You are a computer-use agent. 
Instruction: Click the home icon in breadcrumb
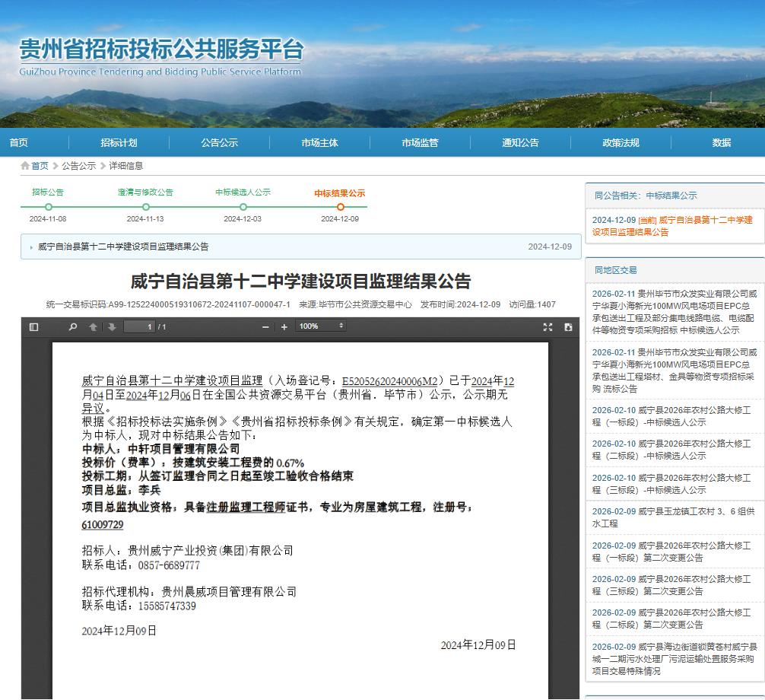25,166
